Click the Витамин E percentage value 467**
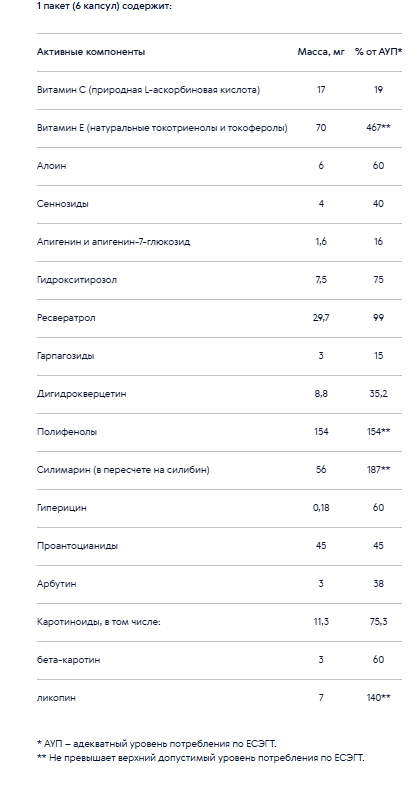This screenshot has height=800, width=416. [378, 128]
